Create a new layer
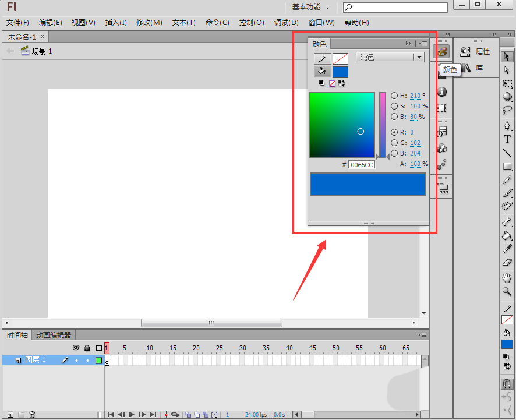 coord(10,414)
